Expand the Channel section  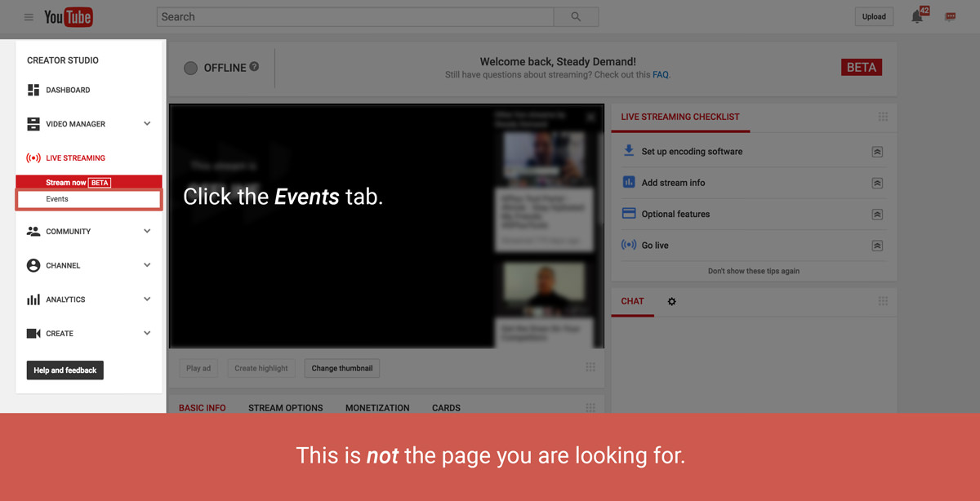point(147,264)
